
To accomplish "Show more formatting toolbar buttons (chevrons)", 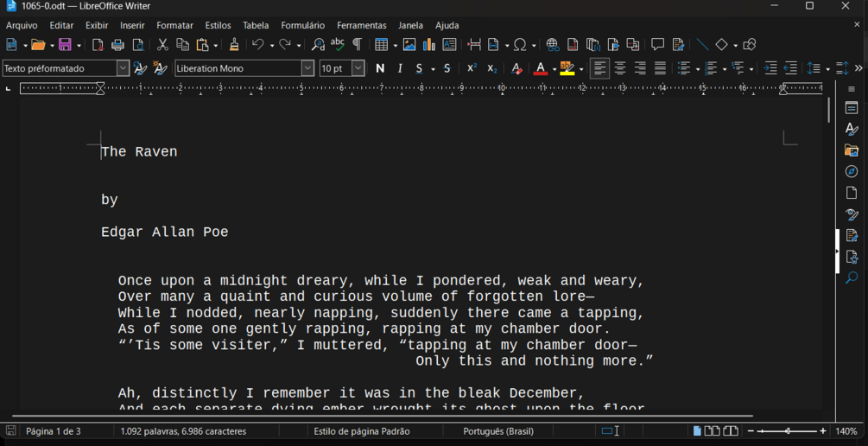I will (x=858, y=68).
